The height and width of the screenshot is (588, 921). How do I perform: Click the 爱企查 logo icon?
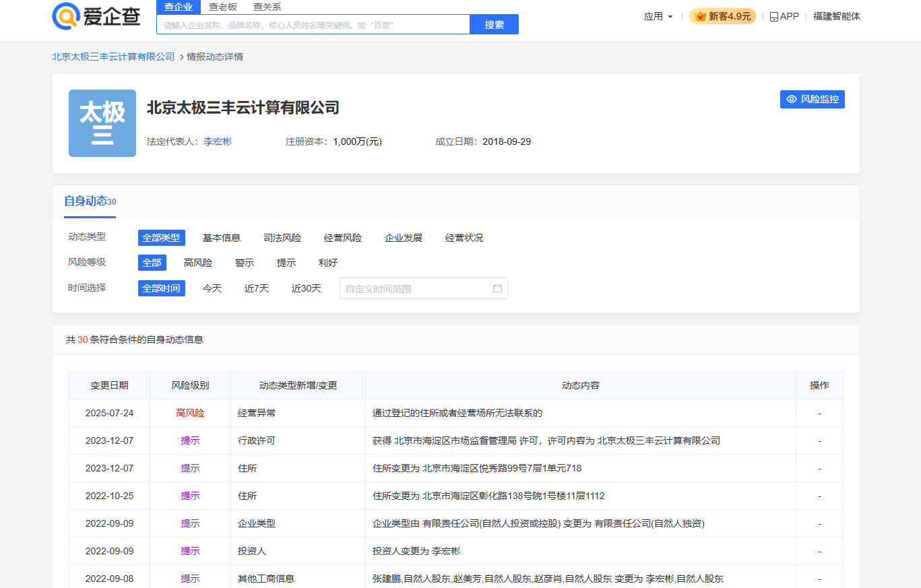(67, 16)
